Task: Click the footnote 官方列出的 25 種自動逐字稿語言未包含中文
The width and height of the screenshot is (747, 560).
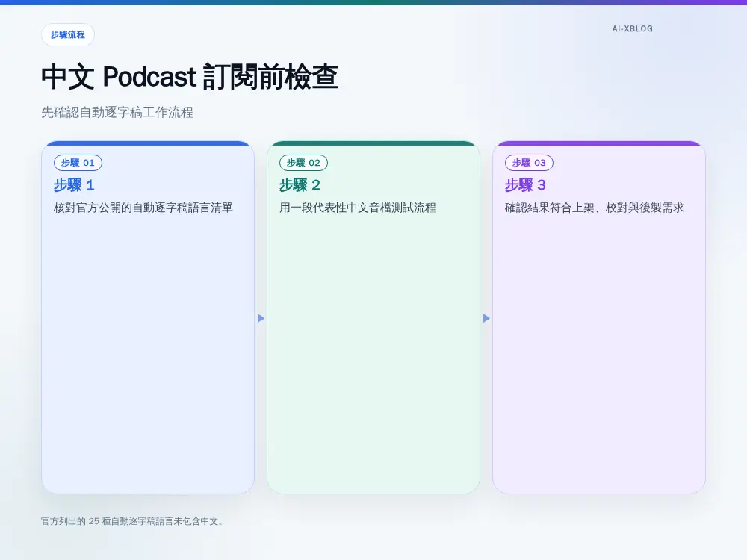Action: tap(132, 521)
